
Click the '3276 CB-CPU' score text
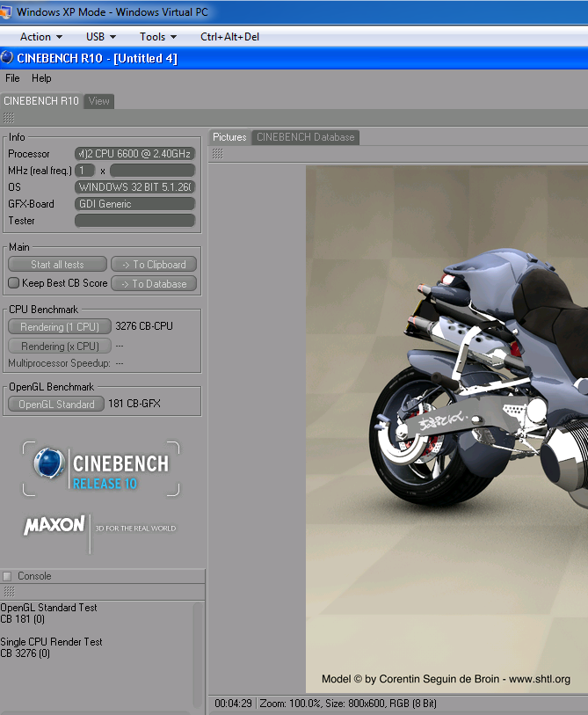(144, 326)
